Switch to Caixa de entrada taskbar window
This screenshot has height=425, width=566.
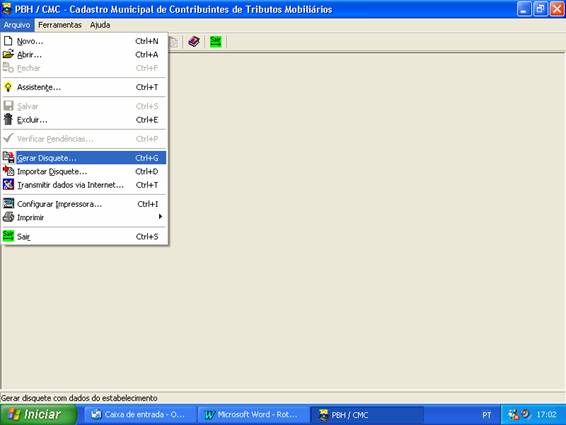(140, 415)
